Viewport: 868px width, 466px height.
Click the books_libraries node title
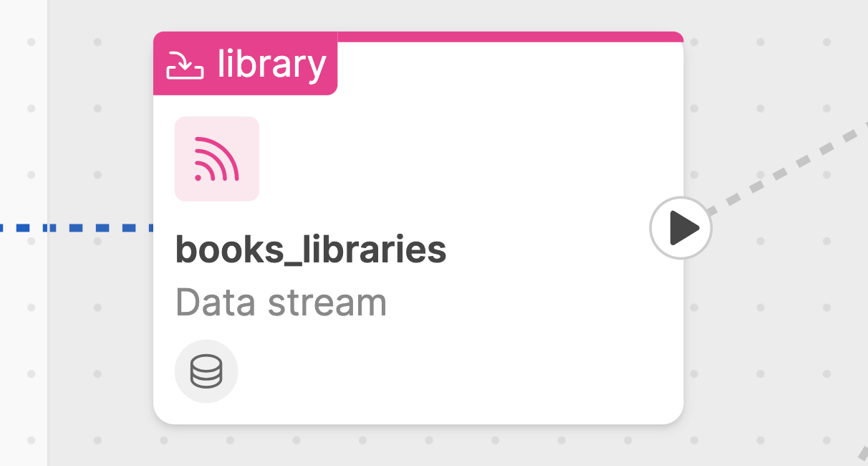coord(311,249)
